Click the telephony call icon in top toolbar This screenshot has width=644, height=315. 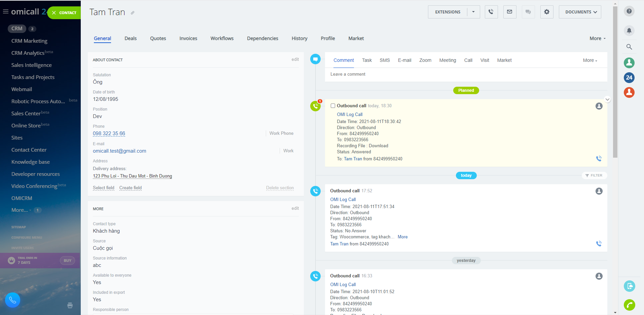coord(491,12)
